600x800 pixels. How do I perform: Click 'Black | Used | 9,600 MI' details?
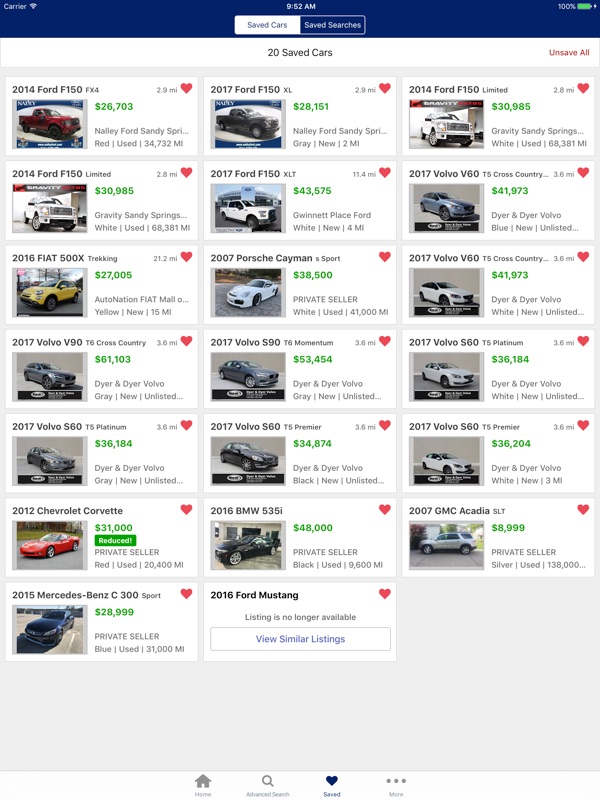click(x=338, y=565)
